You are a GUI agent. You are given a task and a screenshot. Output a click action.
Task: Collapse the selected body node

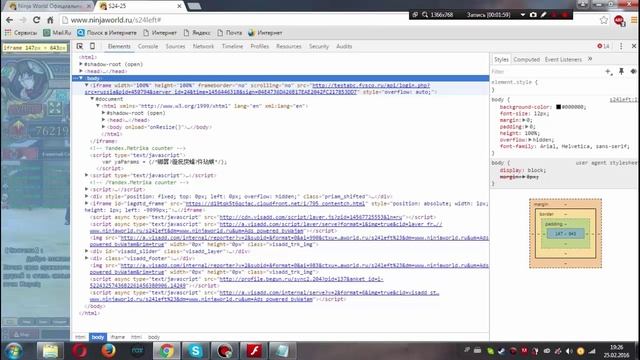[81, 78]
